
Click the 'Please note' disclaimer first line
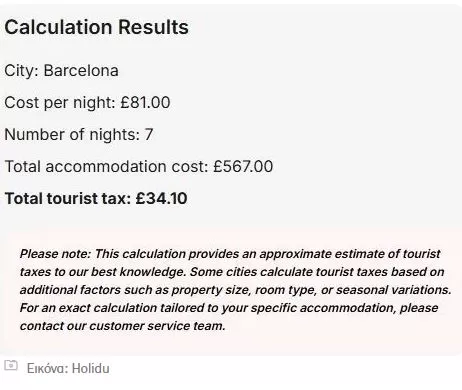230,254
